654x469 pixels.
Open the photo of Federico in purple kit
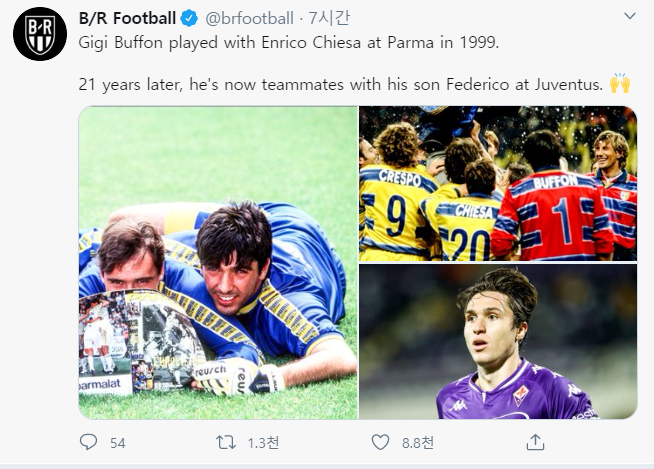click(x=498, y=342)
